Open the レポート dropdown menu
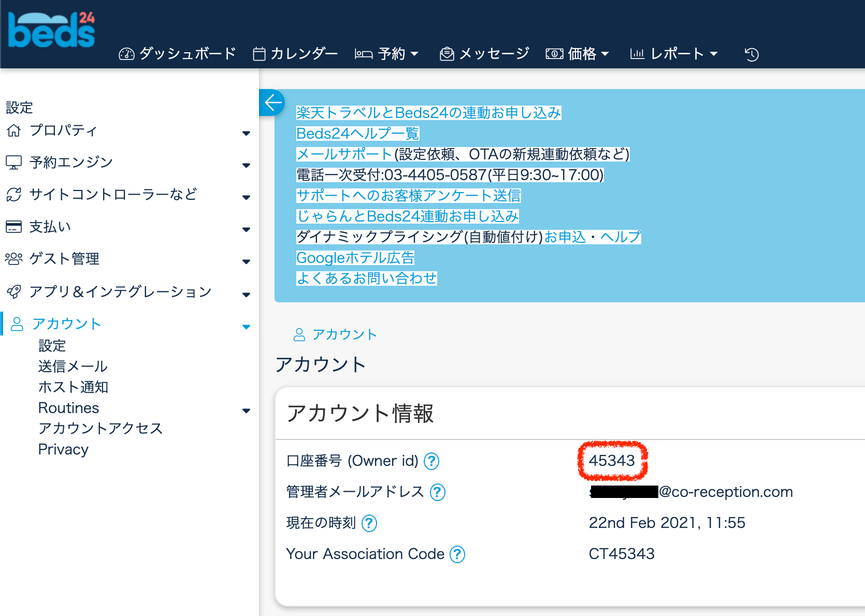Screen dimensions: 865x616 pos(673,54)
